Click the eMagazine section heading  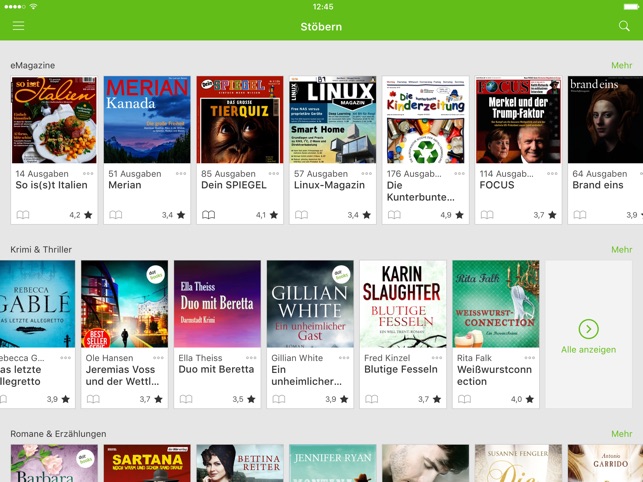pyautogui.click(x=33, y=65)
